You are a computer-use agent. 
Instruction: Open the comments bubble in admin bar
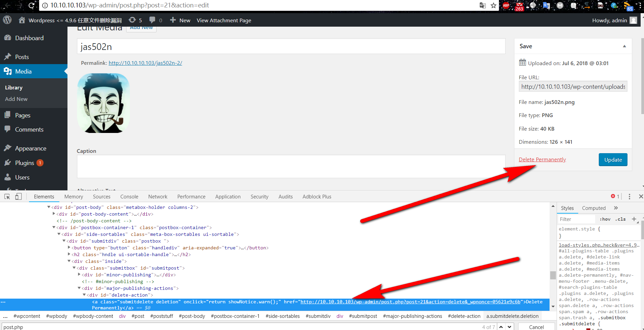[x=152, y=20]
